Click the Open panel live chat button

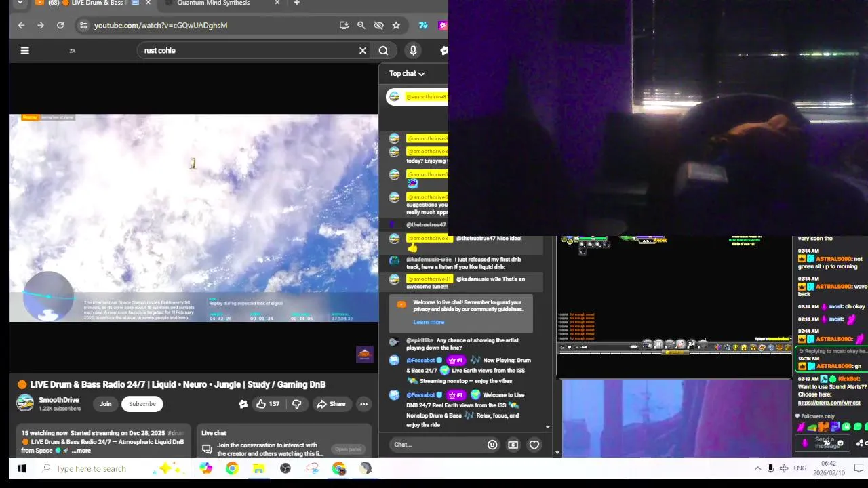click(348, 449)
